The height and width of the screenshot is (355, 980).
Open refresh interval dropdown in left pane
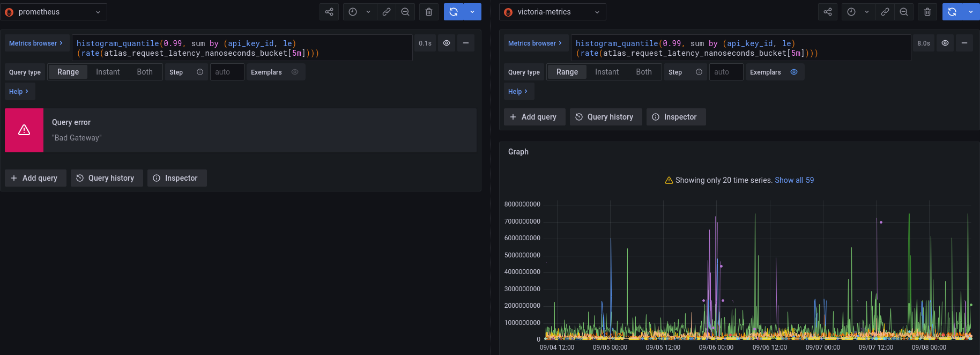[x=472, y=12]
